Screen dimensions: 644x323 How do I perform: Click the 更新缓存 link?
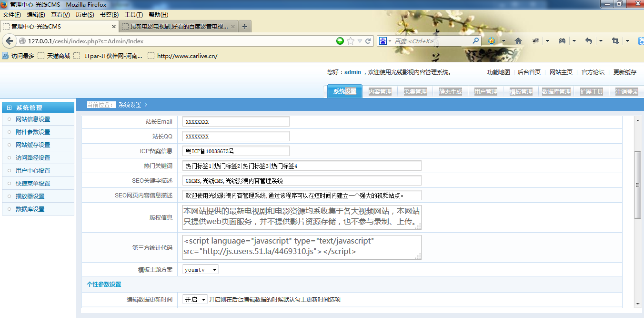tap(625, 72)
